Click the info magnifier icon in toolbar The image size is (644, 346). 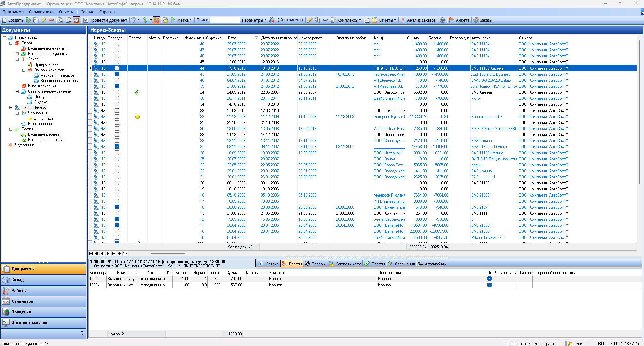click(x=317, y=20)
